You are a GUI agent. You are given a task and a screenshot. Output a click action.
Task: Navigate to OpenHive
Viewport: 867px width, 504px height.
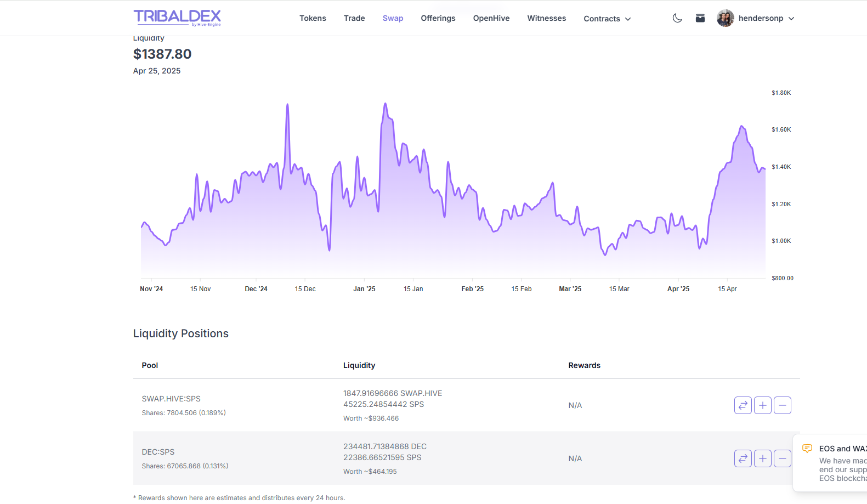point(491,18)
